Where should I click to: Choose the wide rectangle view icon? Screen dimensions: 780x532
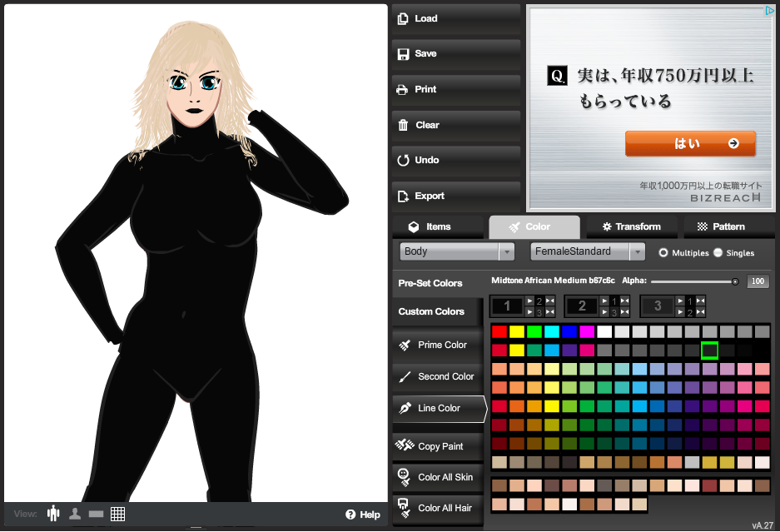tap(96, 515)
